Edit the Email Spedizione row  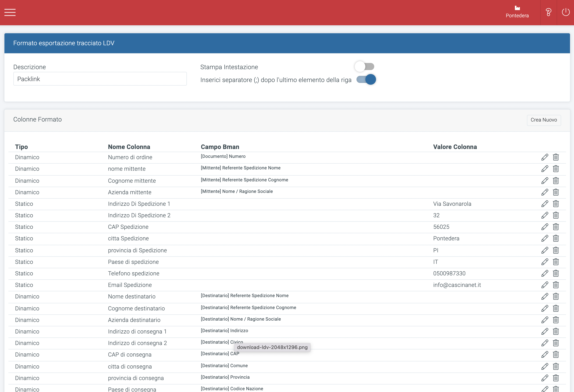[545, 285]
